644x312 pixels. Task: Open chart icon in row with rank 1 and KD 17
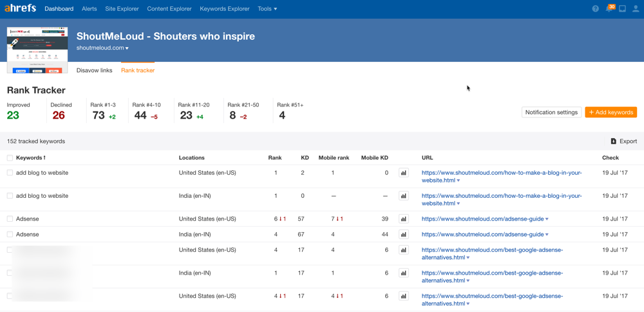click(x=403, y=273)
